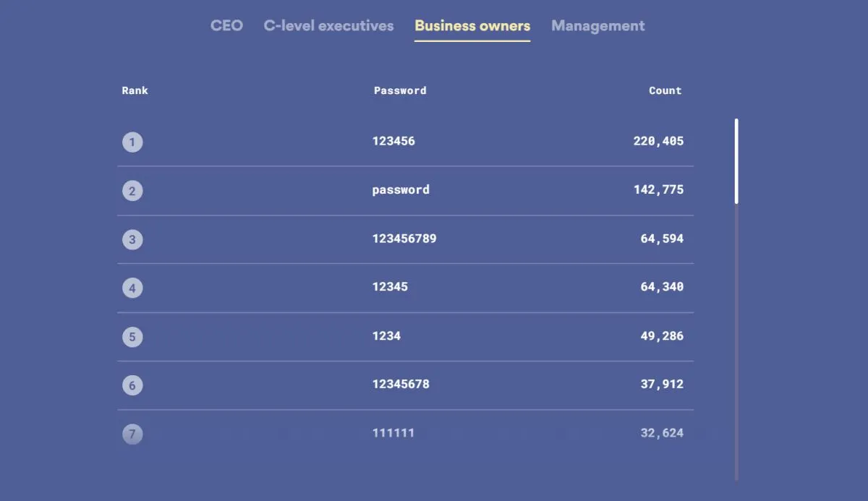Click the Count column header
This screenshot has width=868, height=501.
[x=665, y=90]
